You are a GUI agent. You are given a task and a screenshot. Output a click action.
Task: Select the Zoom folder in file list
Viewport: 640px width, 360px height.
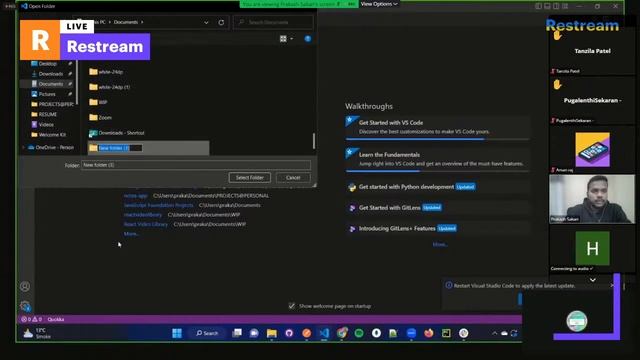pos(100,118)
